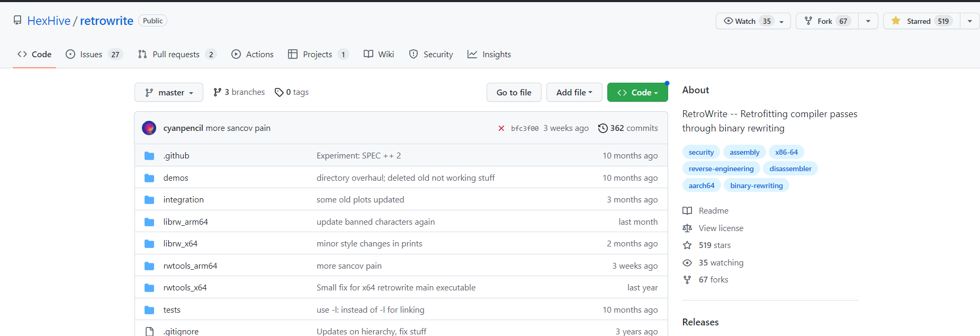Click the folder icon beside demos

point(149,178)
